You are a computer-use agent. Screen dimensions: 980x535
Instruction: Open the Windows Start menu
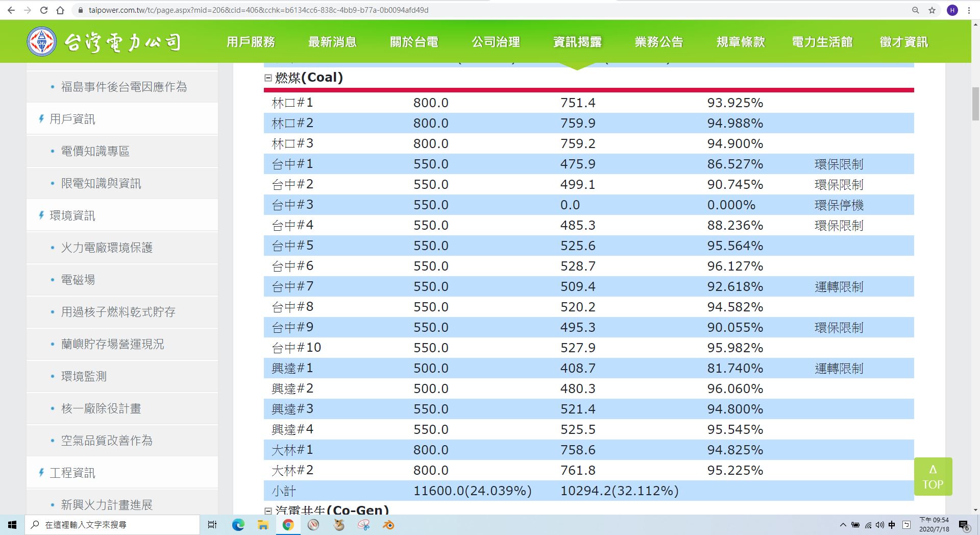click(12, 525)
